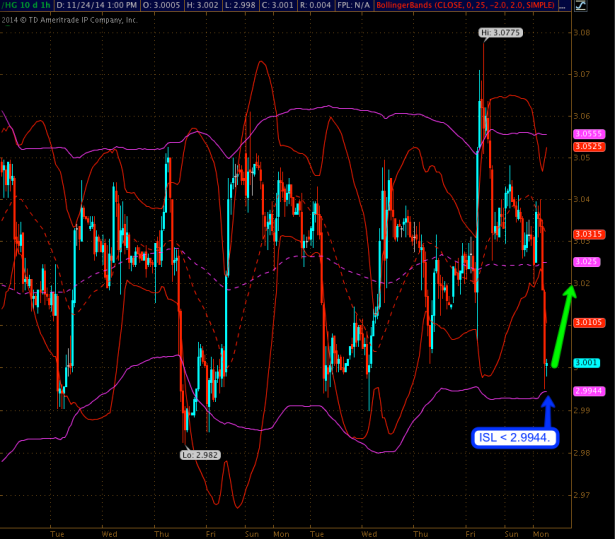615x539 pixels.
Task: Click the red 3.0525 price axis label
Action: click(x=586, y=146)
